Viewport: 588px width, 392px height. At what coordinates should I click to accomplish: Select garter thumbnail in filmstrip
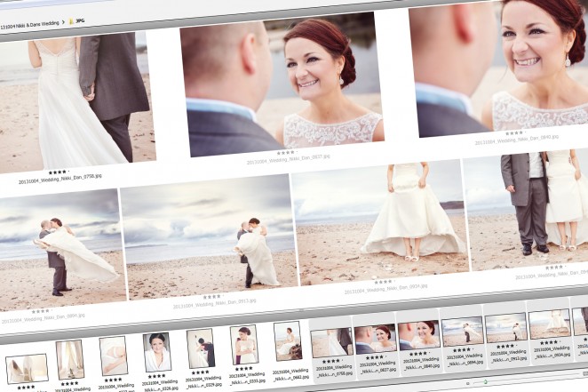coord(114,356)
